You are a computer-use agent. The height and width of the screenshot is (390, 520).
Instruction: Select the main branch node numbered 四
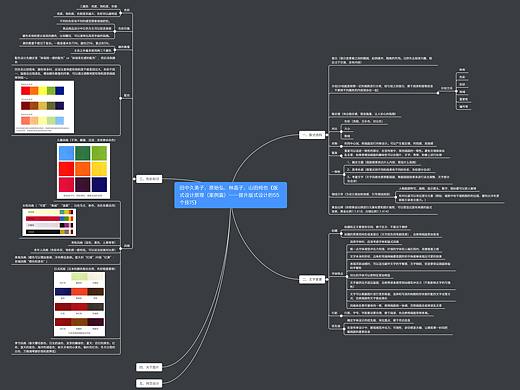149,367
